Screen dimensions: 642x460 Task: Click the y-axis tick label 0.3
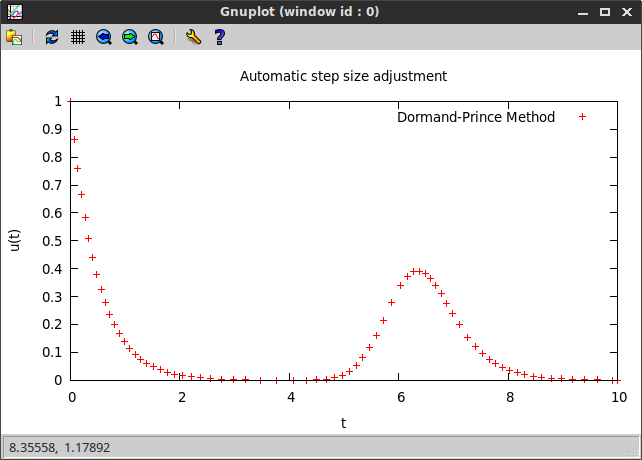pyautogui.click(x=52, y=297)
